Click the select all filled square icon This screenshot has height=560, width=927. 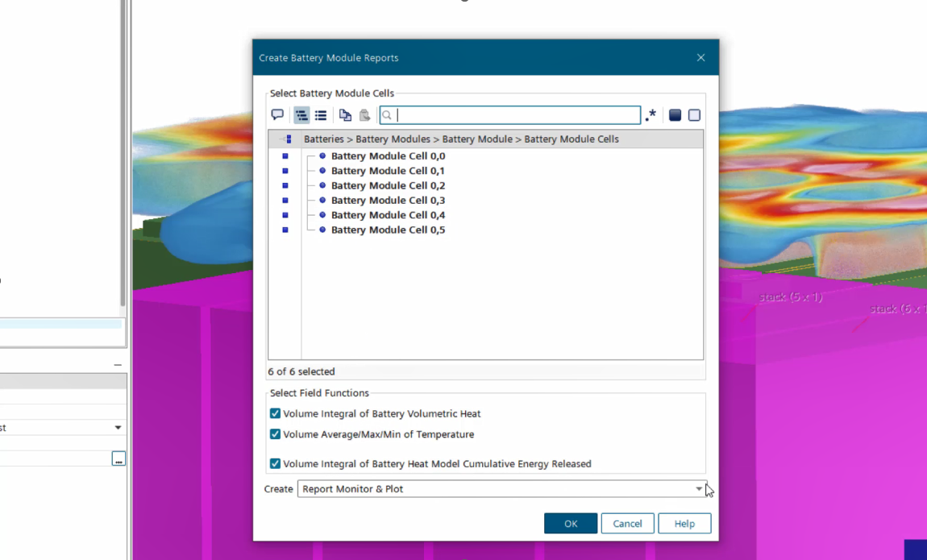[x=676, y=114]
